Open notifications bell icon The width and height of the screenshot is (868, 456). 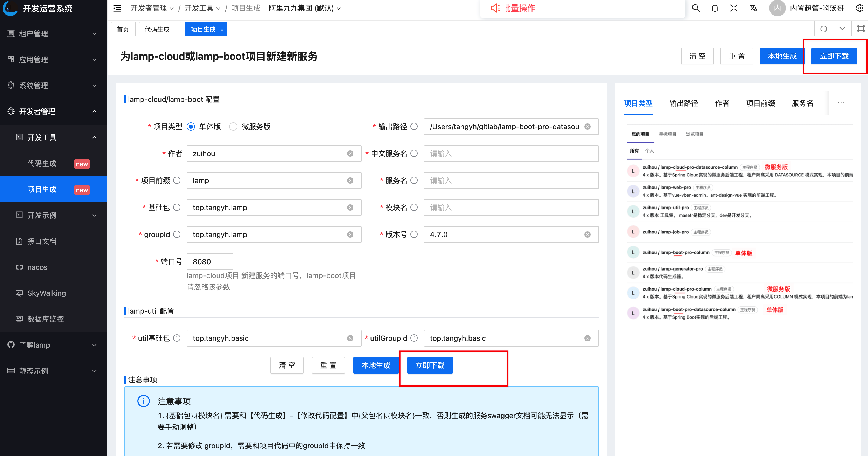point(715,8)
